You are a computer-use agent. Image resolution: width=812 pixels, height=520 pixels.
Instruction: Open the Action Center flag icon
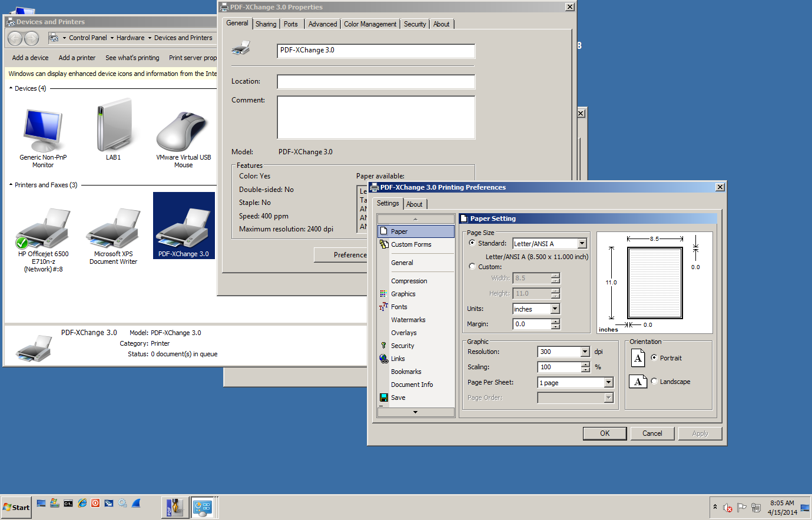coord(742,508)
